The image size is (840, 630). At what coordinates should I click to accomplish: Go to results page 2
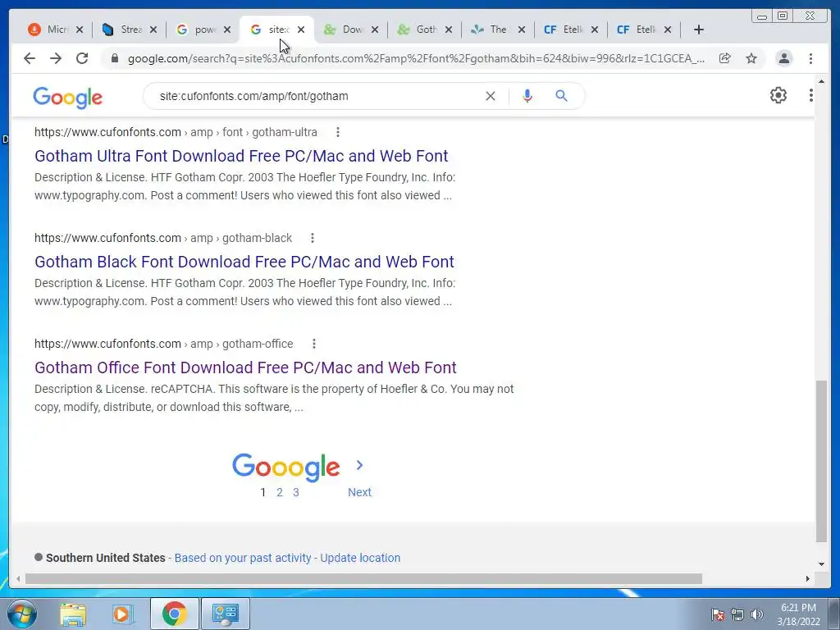(x=280, y=492)
